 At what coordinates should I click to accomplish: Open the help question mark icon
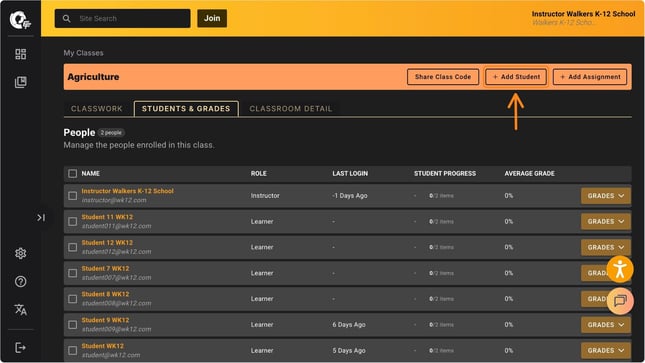(x=21, y=282)
